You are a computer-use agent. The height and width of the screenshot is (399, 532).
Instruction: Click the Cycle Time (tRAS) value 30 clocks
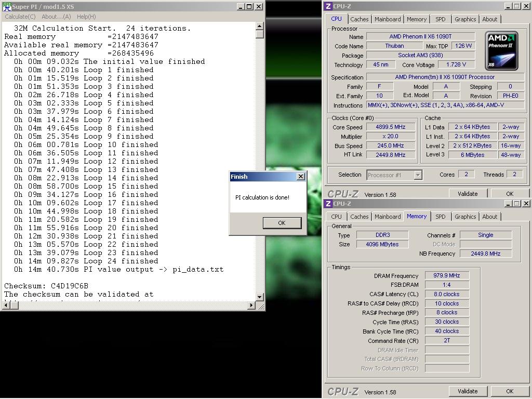click(446, 322)
